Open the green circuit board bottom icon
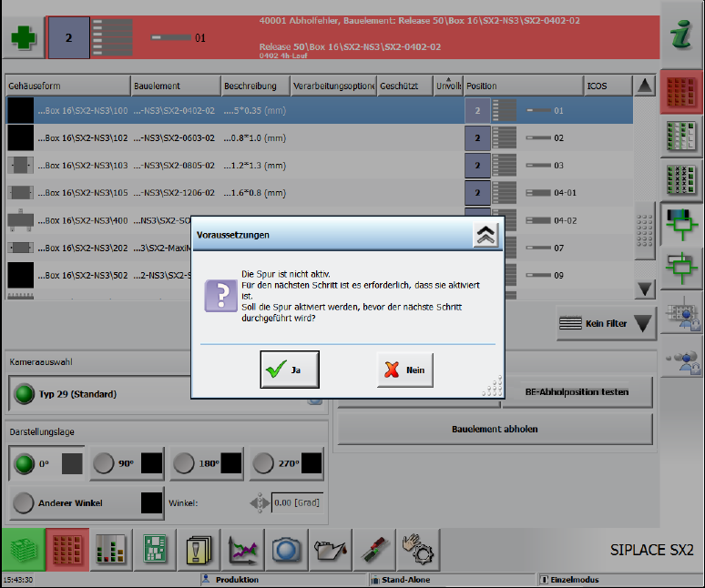The image size is (705, 588). (x=155, y=549)
